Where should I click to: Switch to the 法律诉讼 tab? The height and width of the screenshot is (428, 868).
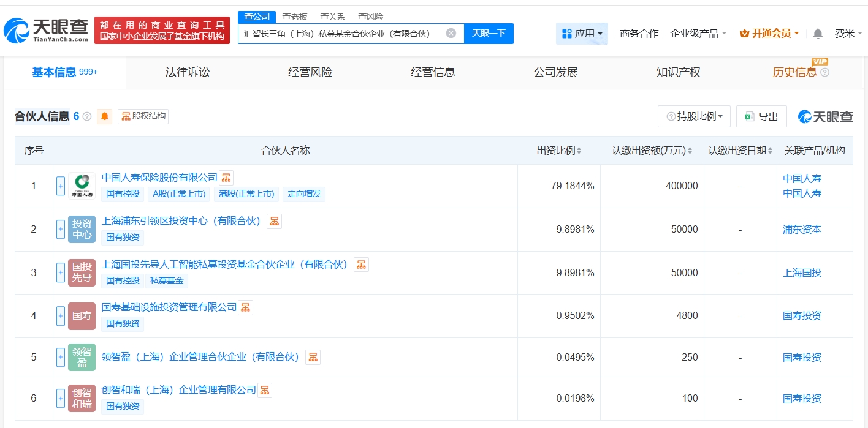187,72
